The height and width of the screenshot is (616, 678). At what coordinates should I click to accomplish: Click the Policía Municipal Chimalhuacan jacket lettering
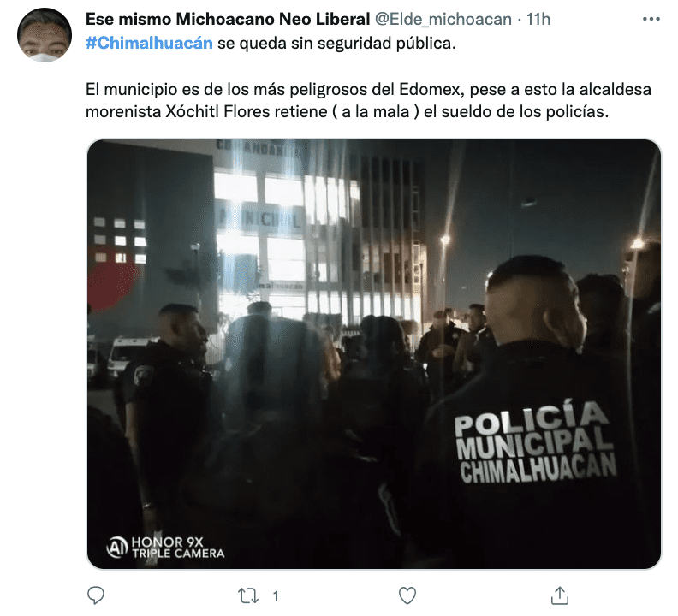point(536,443)
